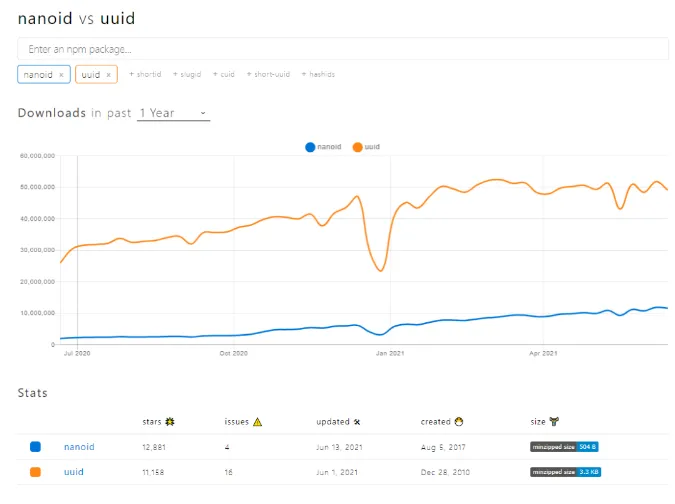Click the blue nanoid color swatch in Stats
Screen dimensions: 675x504
tap(36, 446)
